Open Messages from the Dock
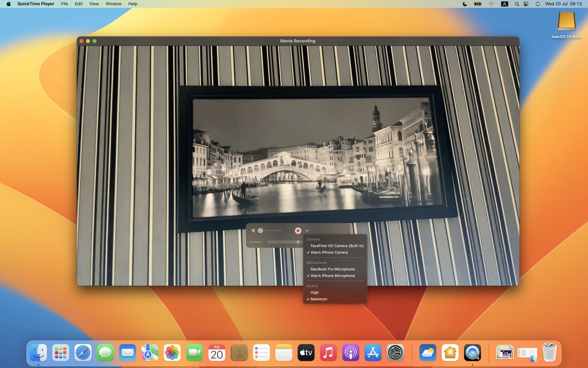Image resolution: width=588 pixels, height=368 pixels. (x=105, y=353)
